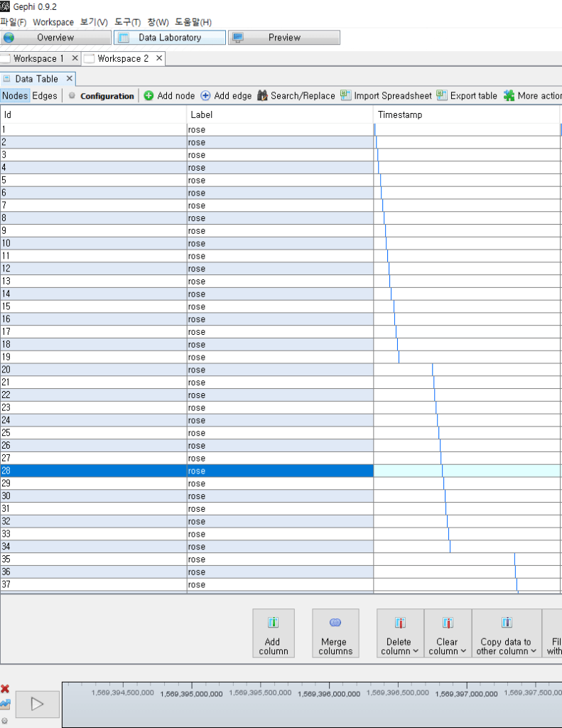Disable timeline with red X icon
The width and height of the screenshot is (562, 728).
(x=5, y=689)
